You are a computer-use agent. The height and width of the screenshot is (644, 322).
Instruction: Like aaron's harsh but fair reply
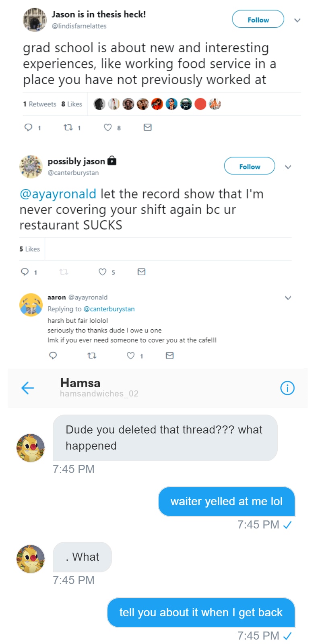point(131,355)
